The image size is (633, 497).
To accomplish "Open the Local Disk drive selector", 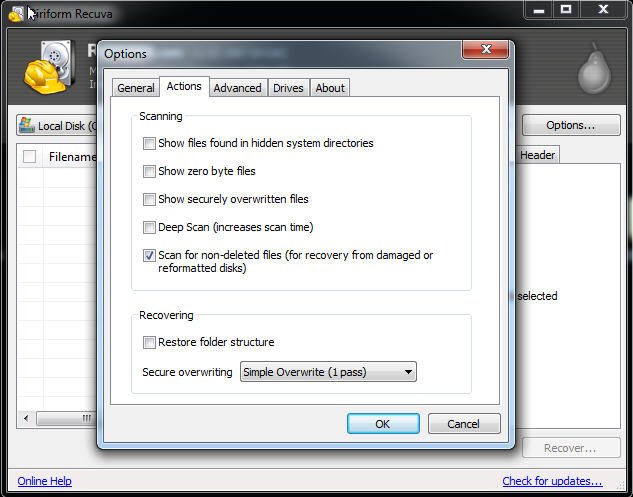I will coord(57,126).
